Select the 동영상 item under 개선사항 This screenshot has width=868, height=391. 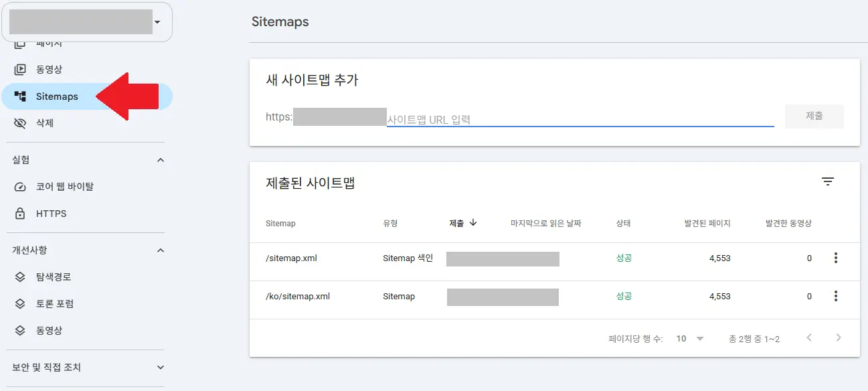[x=49, y=330]
